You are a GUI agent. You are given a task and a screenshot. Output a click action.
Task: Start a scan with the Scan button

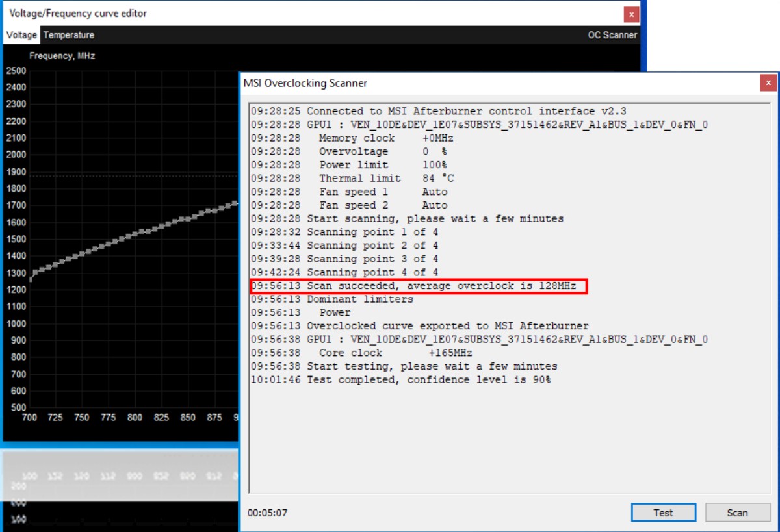[737, 513]
